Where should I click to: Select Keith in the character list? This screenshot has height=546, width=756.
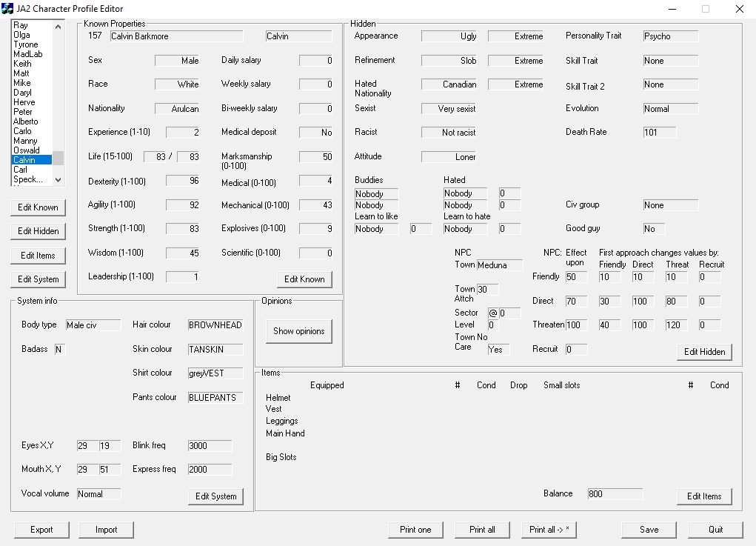tap(31, 64)
